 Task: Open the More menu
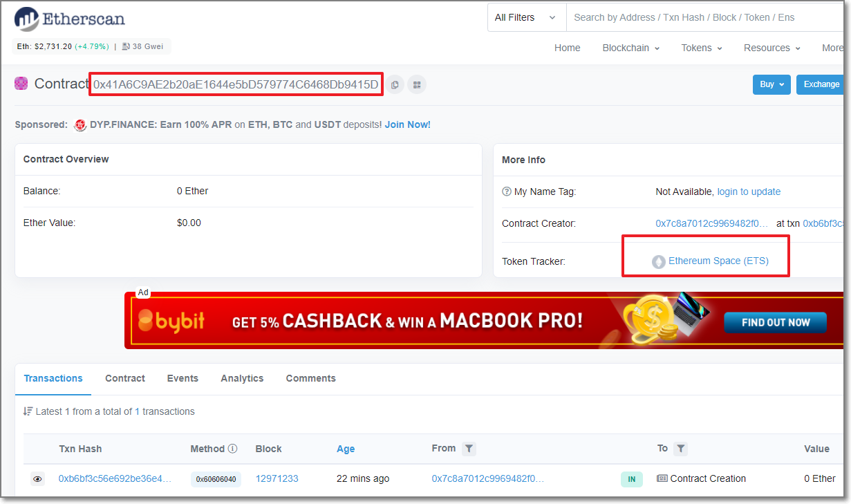pyautogui.click(x=833, y=48)
